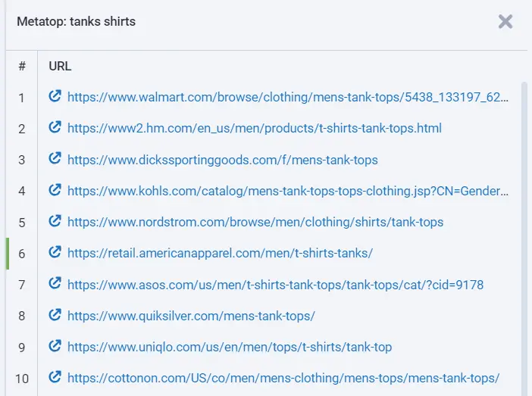The width and height of the screenshot is (532, 396).
Task: Follow the kohls.com catalog link
Action: [288, 191]
